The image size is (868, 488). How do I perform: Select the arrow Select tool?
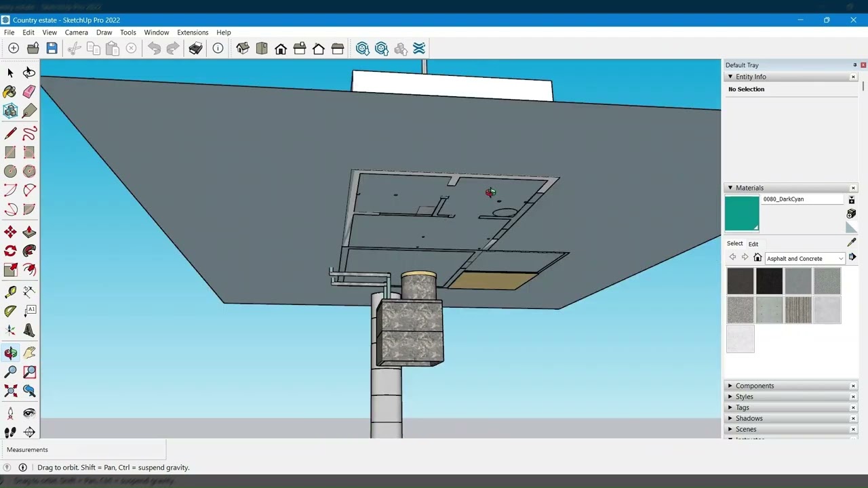10,73
